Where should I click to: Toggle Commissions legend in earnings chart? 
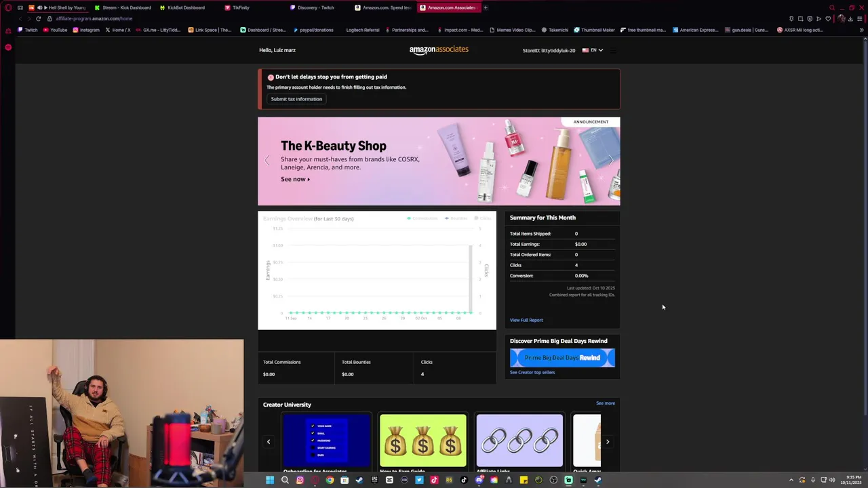(x=422, y=218)
